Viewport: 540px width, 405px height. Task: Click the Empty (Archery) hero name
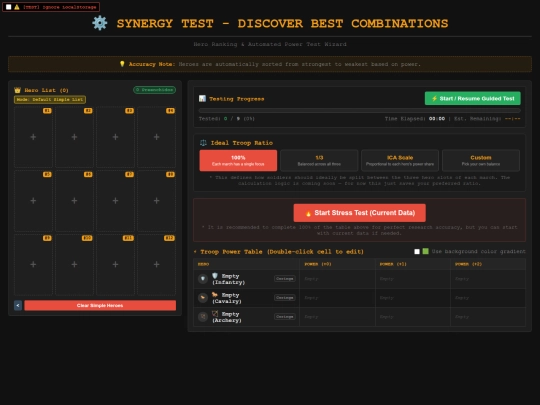pyautogui.click(x=227, y=317)
